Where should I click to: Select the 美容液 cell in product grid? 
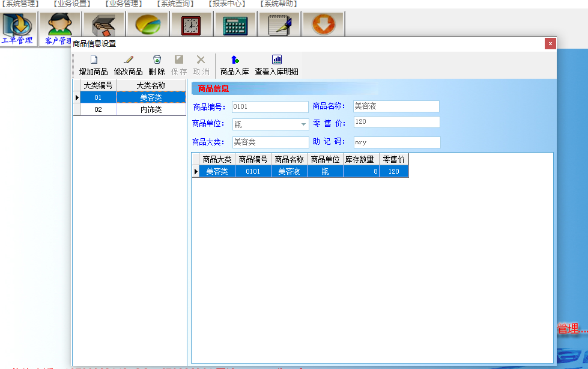pyautogui.click(x=289, y=171)
